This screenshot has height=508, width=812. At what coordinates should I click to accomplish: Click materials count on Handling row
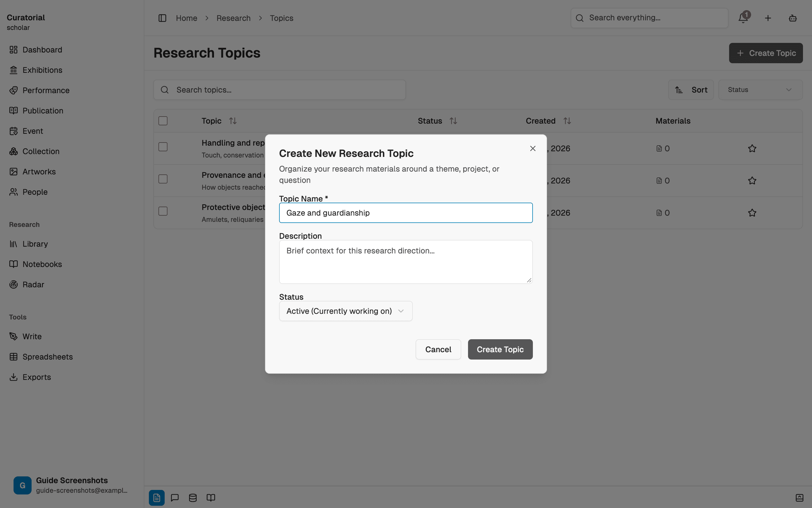[x=663, y=148]
